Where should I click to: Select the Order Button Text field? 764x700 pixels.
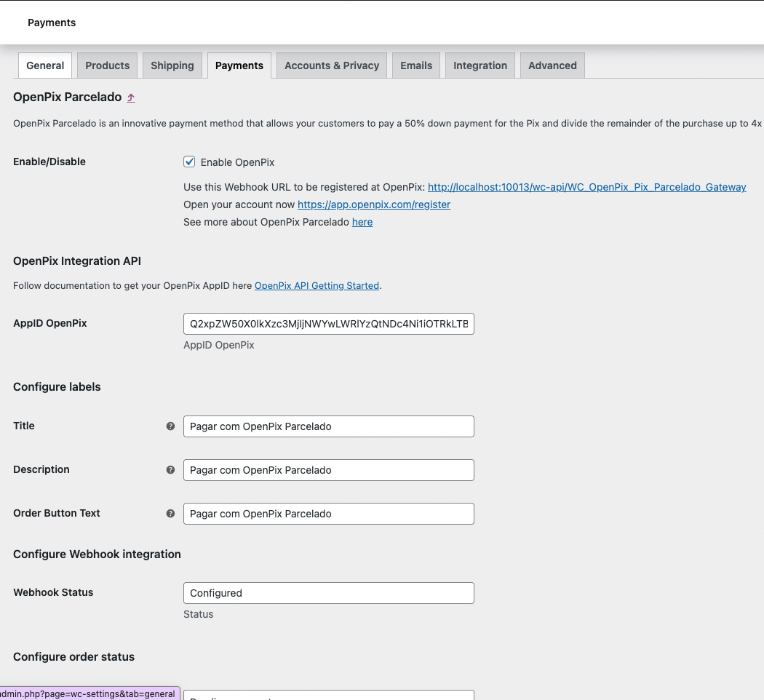(329, 514)
